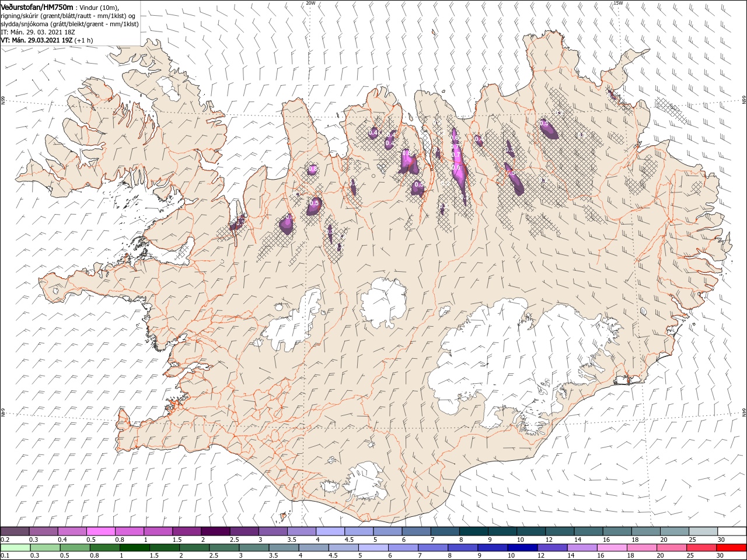The height and width of the screenshot is (560, 747).
Task: Click the '20W' longitude label at map top
Action: [x=310, y=3]
